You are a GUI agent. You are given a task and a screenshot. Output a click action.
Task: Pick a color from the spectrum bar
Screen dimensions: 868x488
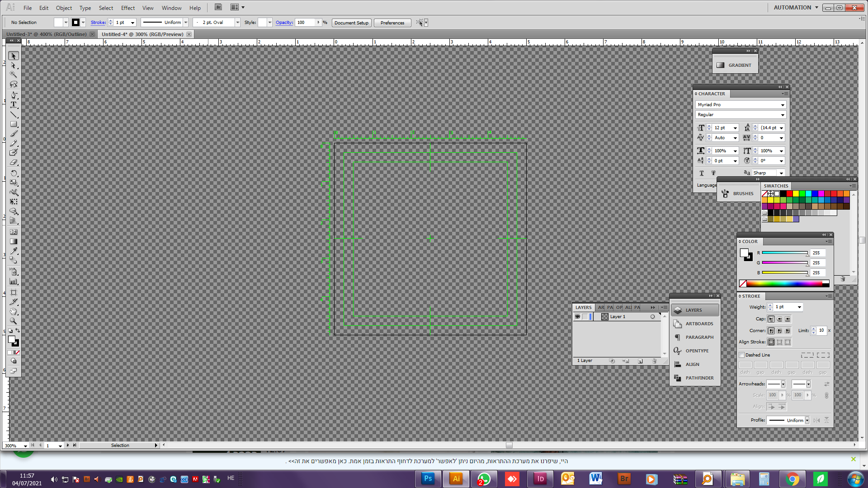pyautogui.click(x=784, y=283)
